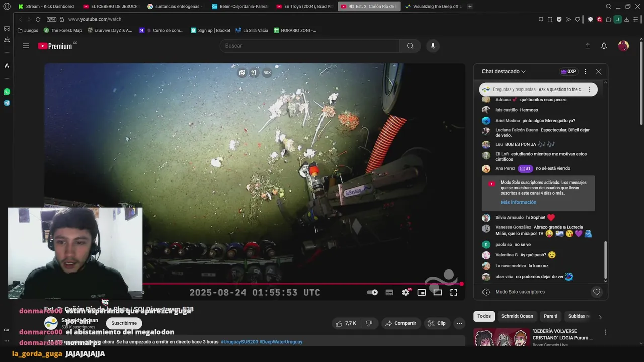Image resolution: width=644 pixels, height=362 pixels.
Task: Open more actions three-dot below video
Action: (459, 323)
